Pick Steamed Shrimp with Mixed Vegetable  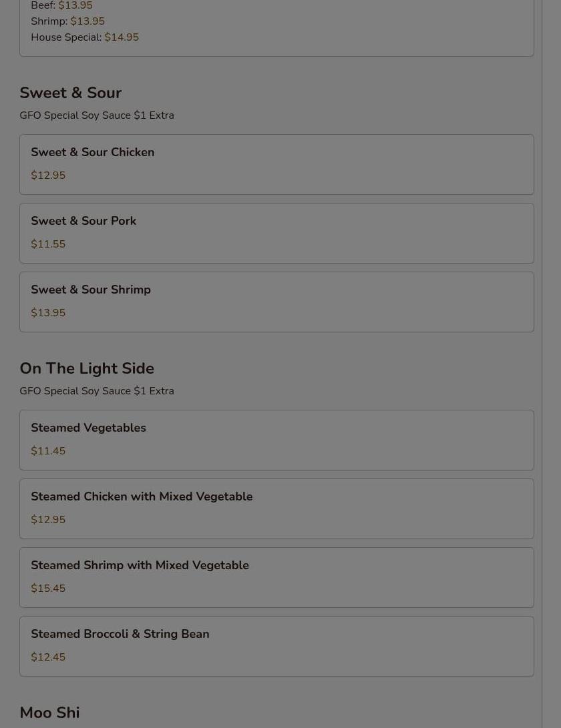tap(276, 578)
